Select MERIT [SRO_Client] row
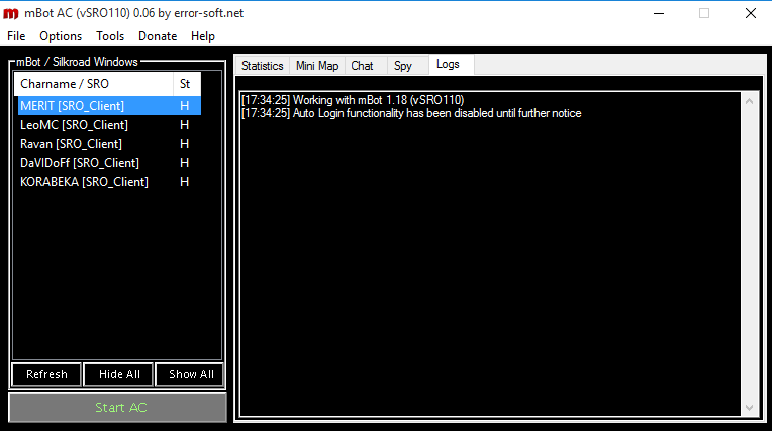This screenshot has width=772, height=431. (x=109, y=106)
